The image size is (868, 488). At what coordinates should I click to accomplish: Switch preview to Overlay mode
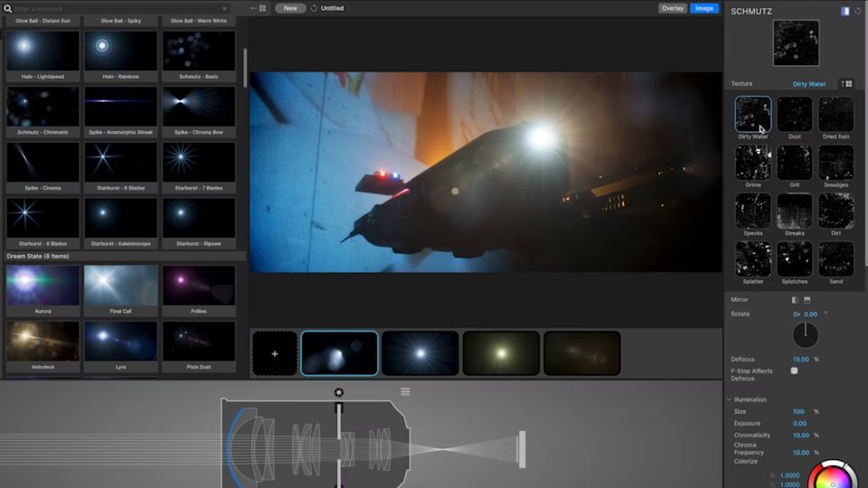[x=673, y=8]
